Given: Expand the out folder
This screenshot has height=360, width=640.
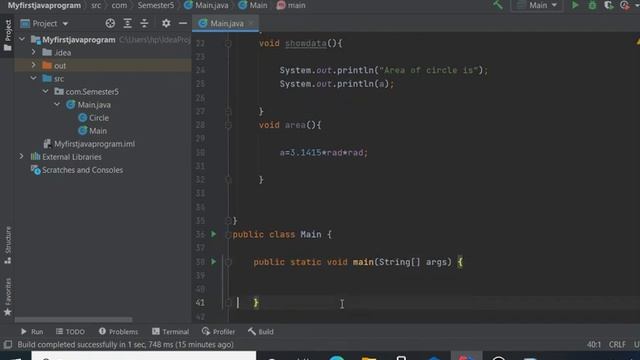Looking at the screenshot, I should (33, 65).
